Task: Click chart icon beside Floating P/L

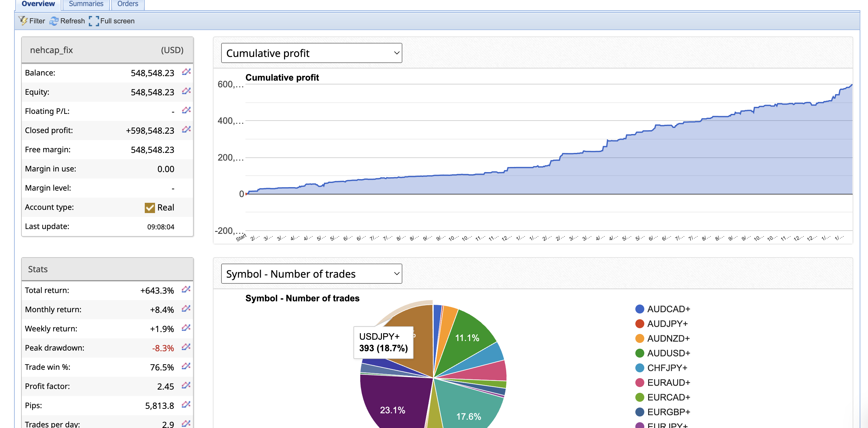Action: (186, 111)
